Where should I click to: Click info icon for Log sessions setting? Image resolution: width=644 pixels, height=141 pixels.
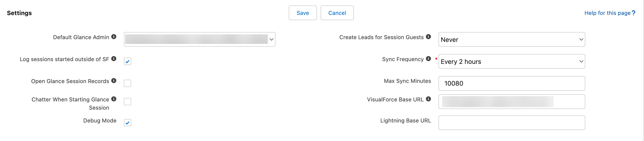pos(114,59)
